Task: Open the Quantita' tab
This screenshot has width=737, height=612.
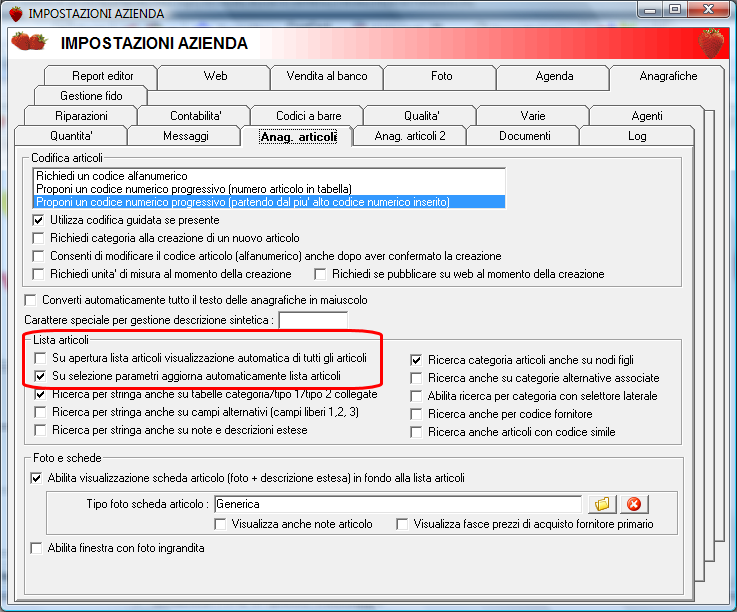Action: pos(71,136)
